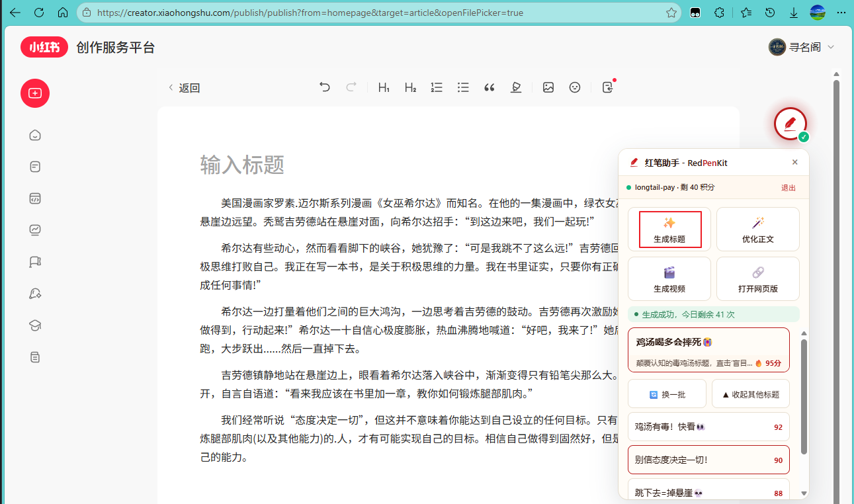This screenshot has height=504, width=854.
Task: Open the graduation cap academy icon
Action: tap(35, 325)
